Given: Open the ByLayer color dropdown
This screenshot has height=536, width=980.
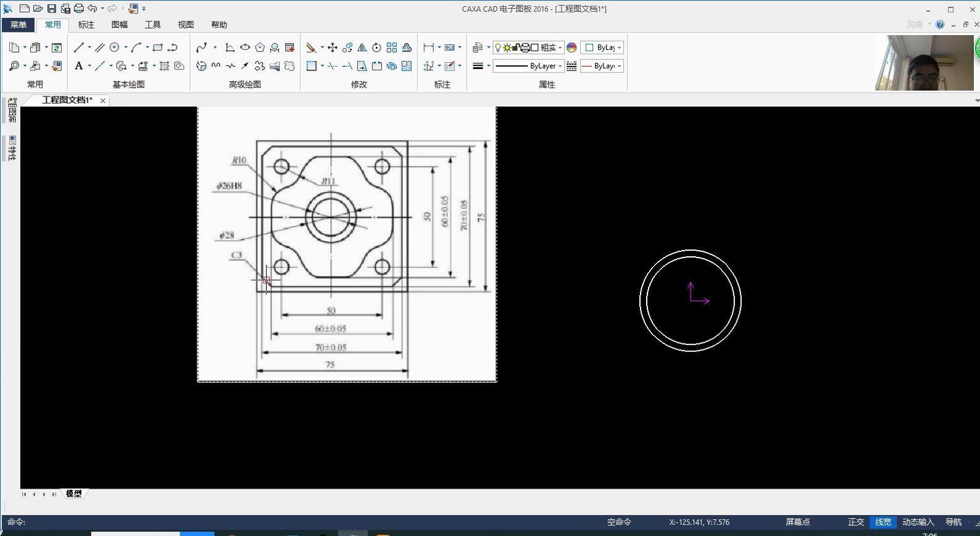Looking at the screenshot, I should [602, 48].
